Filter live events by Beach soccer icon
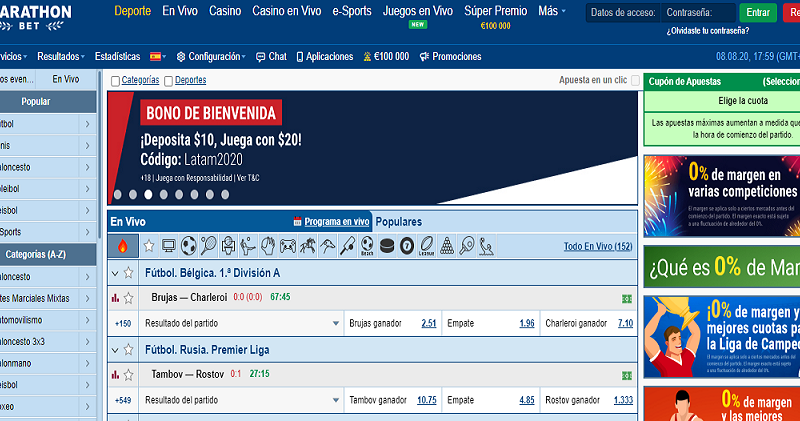800x421 pixels. click(x=367, y=246)
